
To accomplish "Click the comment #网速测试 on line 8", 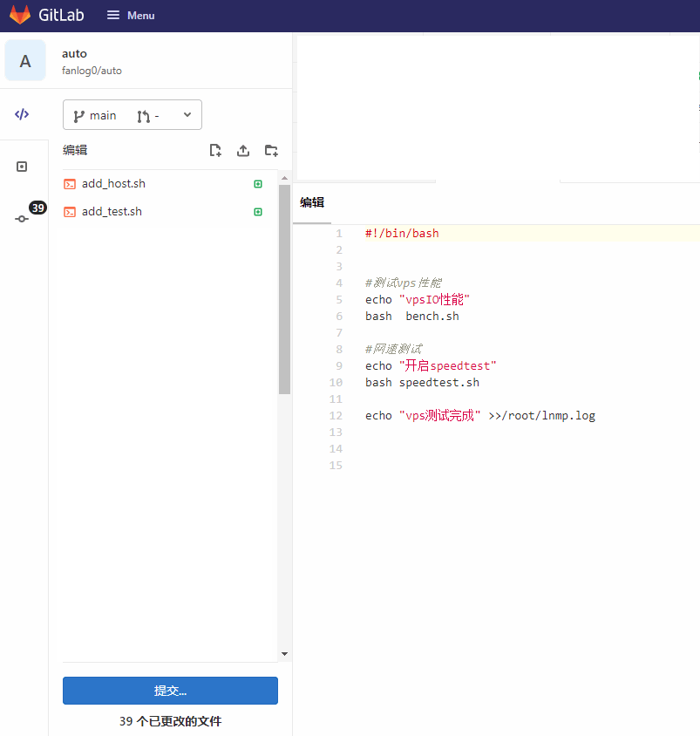I will point(394,349).
